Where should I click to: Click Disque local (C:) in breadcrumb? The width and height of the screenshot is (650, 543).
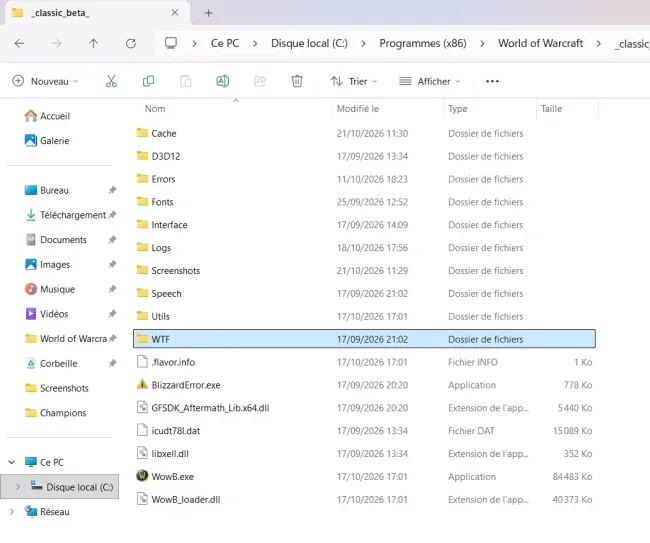tap(309, 44)
